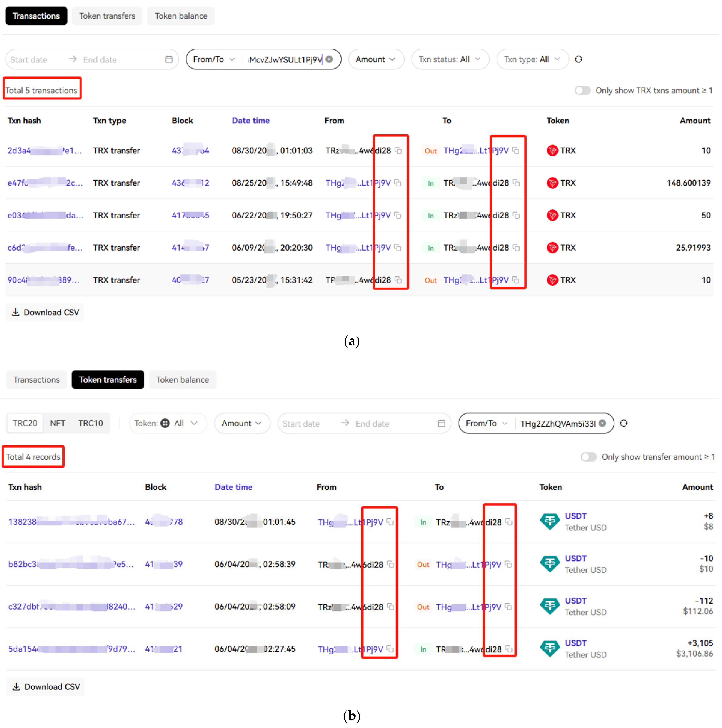This screenshot has height=728, width=722.
Task: Expand the Txn status: All dropdown
Action: (450, 59)
